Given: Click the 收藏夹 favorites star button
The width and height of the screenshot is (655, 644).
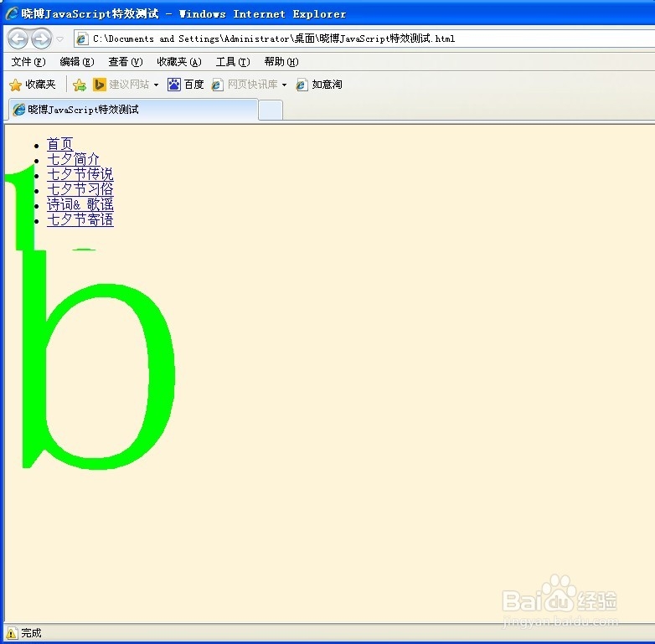Looking at the screenshot, I should coord(33,85).
